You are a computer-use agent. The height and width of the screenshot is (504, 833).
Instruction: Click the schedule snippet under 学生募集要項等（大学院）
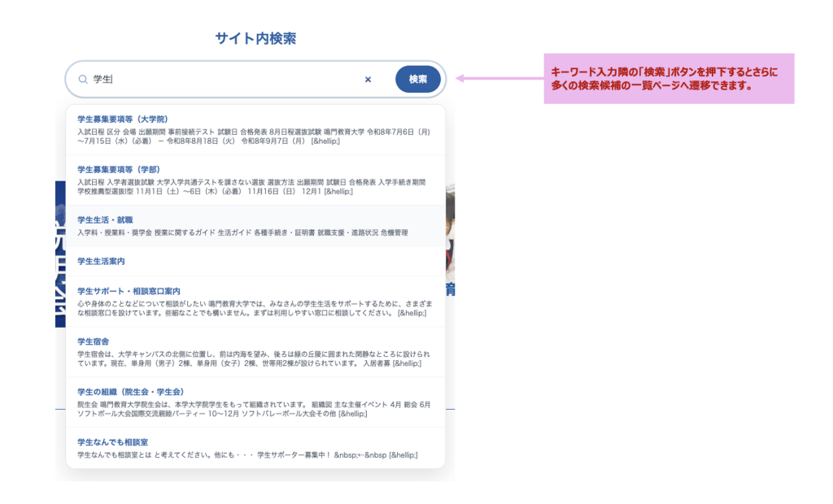click(x=254, y=136)
